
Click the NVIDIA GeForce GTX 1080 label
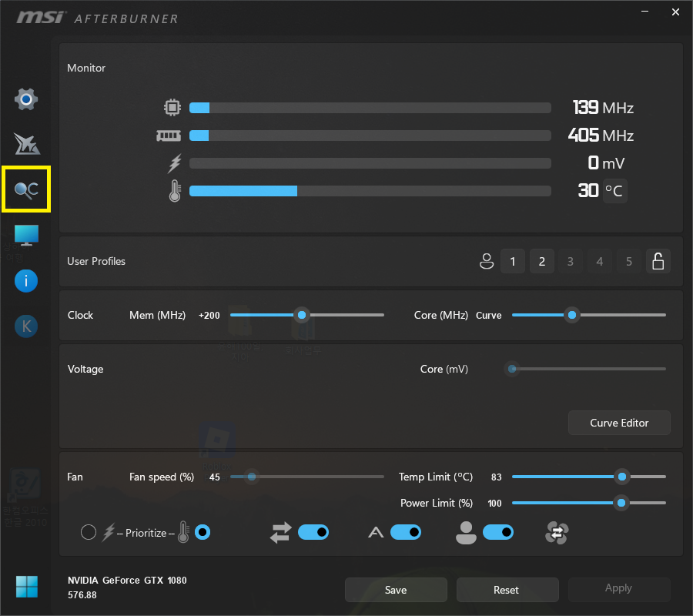coord(127,581)
